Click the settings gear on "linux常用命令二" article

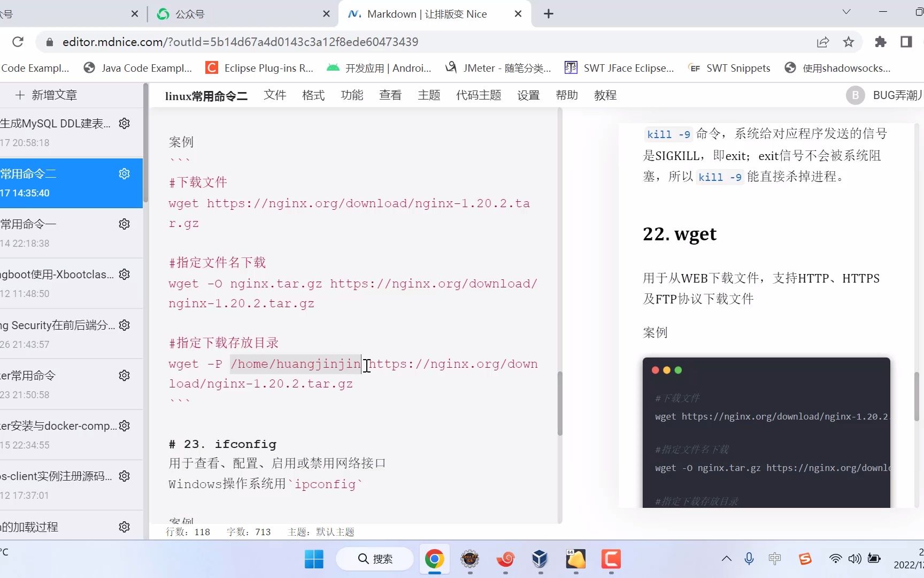pos(124,173)
